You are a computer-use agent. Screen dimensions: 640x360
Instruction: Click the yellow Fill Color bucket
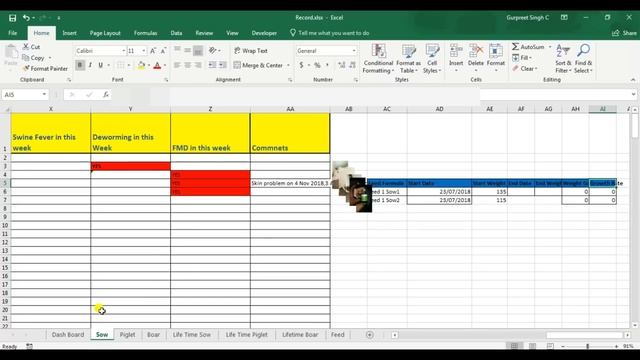(x=141, y=65)
